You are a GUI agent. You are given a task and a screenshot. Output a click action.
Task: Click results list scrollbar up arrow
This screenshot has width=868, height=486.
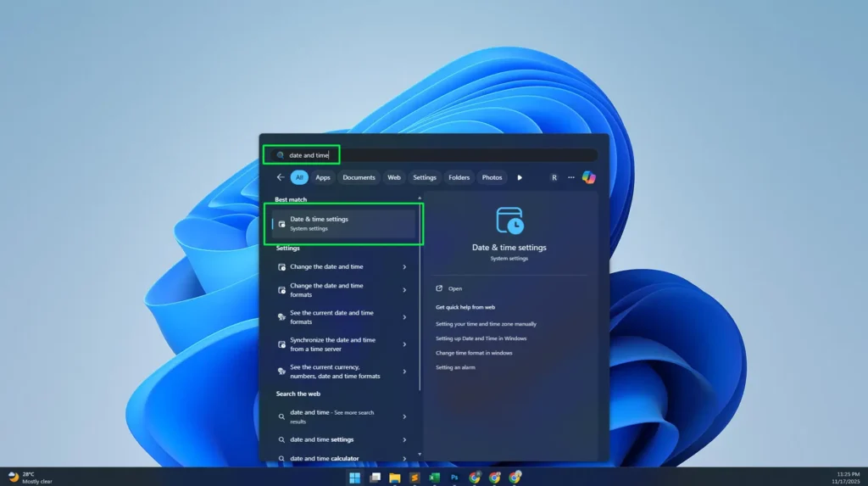pyautogui.click(x=419, y=198)
